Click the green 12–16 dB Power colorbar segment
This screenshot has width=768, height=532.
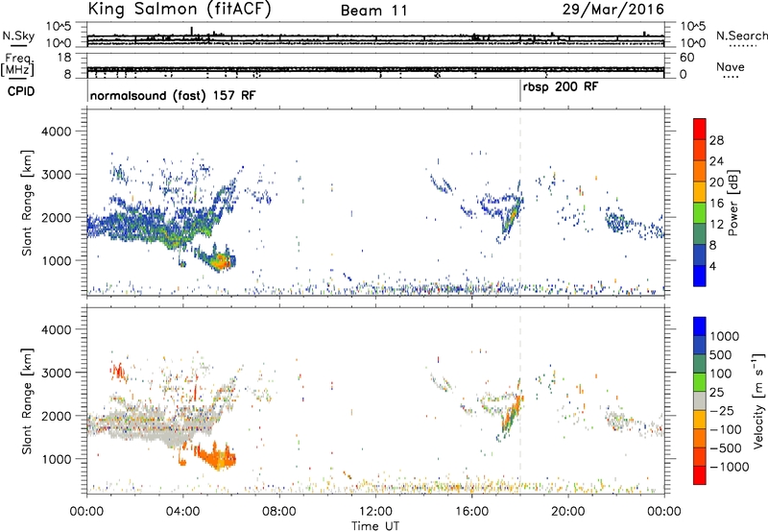(700, 212)
